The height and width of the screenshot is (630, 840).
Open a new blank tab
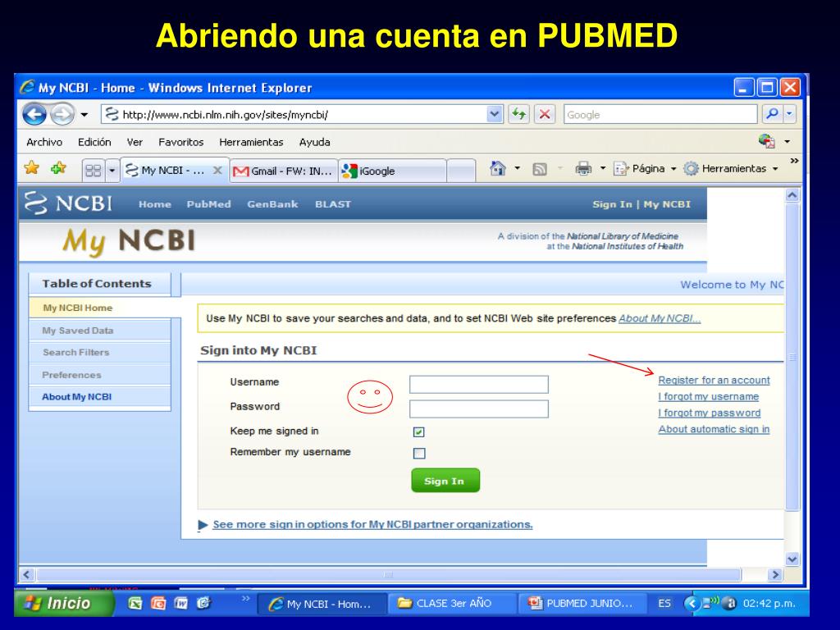click(461, 171)
